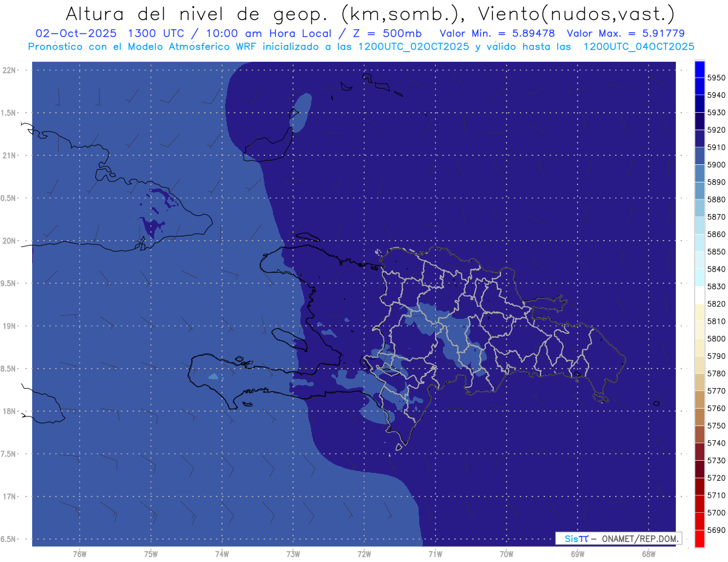Click the 'Valor Min. = 5.89478' text

click(x=497, y=34)
